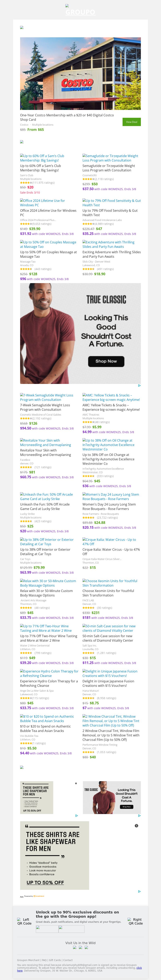Open the FAQ footer link
Viewport: 161px width, 980px height.
[x=44, y=960]
